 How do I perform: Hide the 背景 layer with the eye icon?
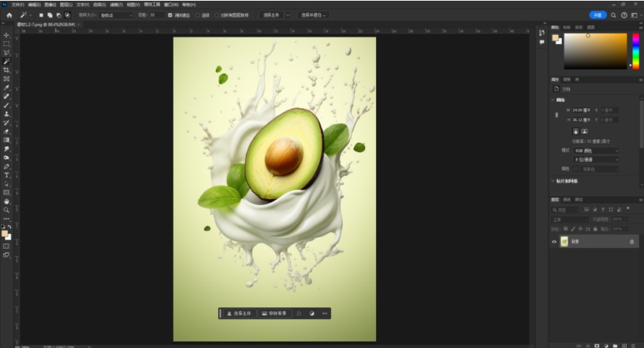point(555,241)
